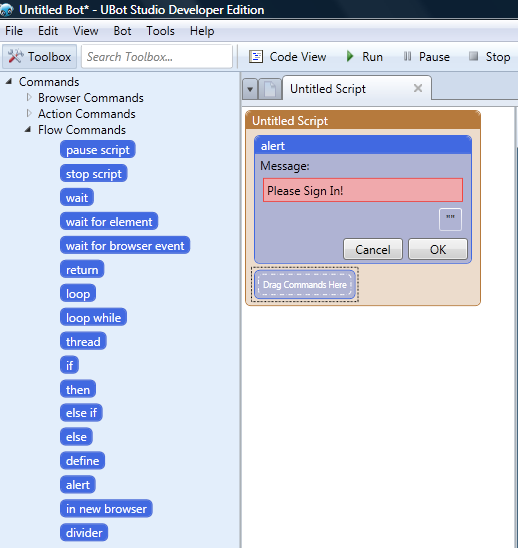Click the quotes button in alert dialog
518x548 pixels.
(450, 219)
